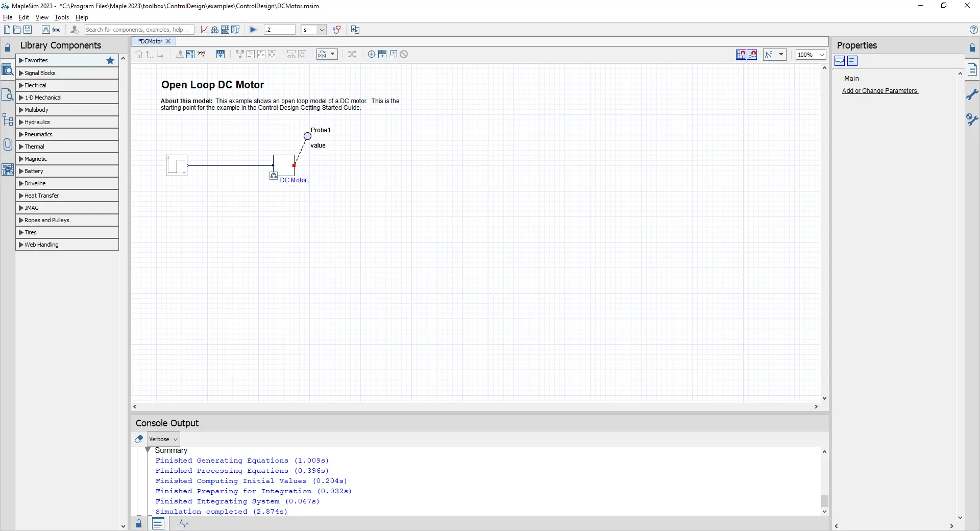
Task: Expand the Signal Blocks library palette
Action: [67, 73]
